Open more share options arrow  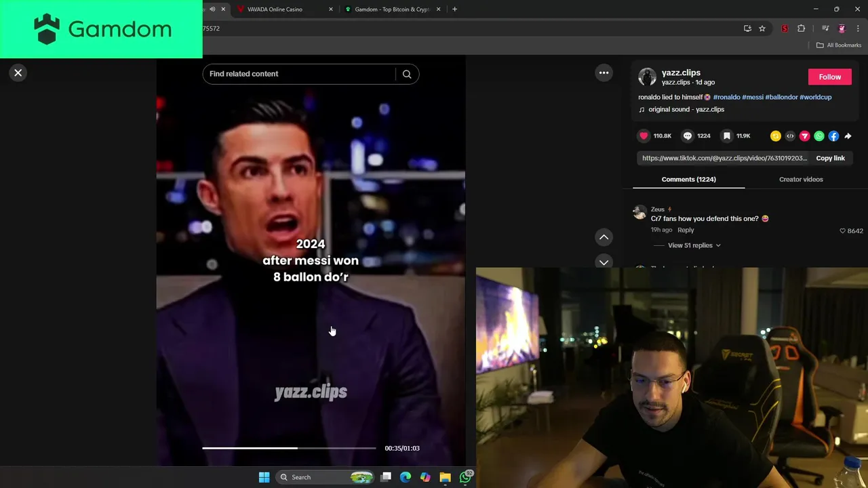coord(848,136)
